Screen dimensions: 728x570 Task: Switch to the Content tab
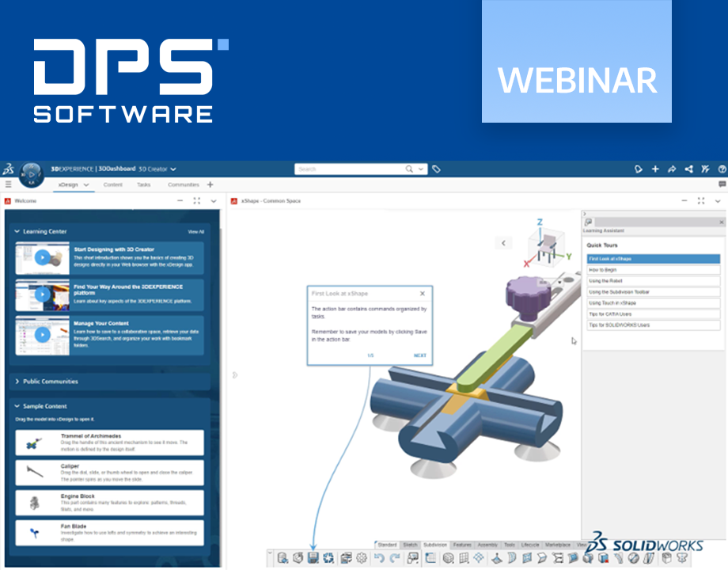(x=112, y=184)
